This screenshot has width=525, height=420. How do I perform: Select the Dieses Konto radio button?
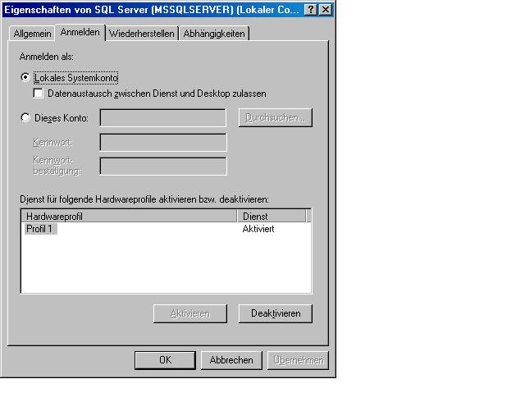click(x=25, y=117)
